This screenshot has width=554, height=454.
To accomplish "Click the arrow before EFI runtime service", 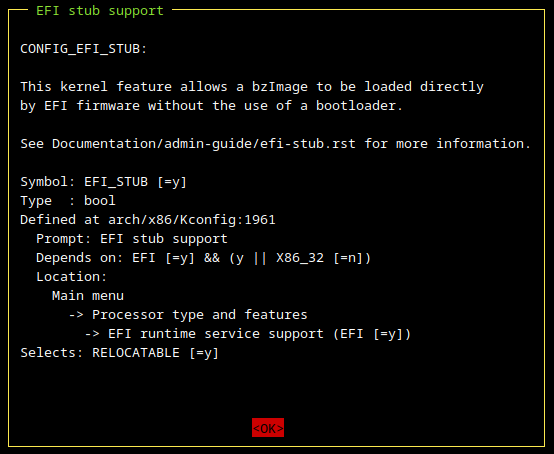I will (x=92, y=334).
